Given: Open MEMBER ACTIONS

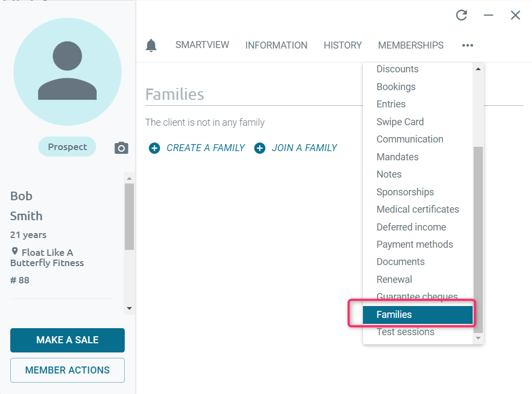Looking at the screenshot, I should click(x=68, y=370).
